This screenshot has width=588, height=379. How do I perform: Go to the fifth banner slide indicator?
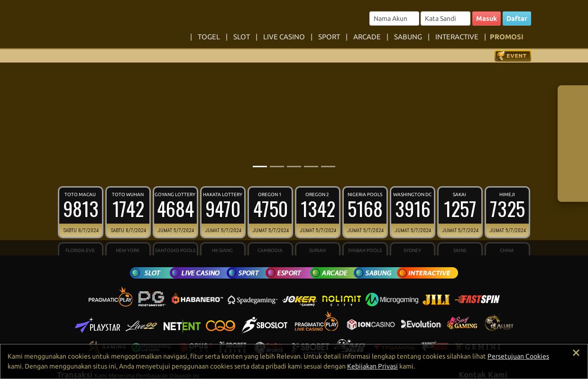[x=328, y=166]
